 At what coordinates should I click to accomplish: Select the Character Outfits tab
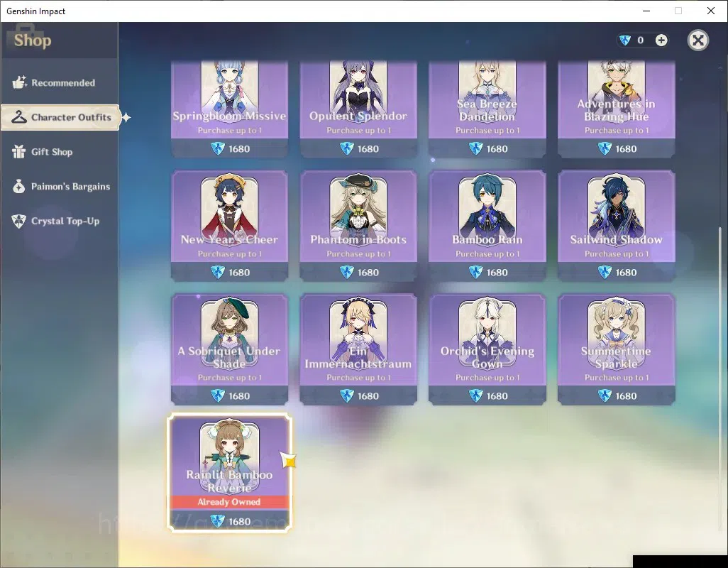click(60, 117)
